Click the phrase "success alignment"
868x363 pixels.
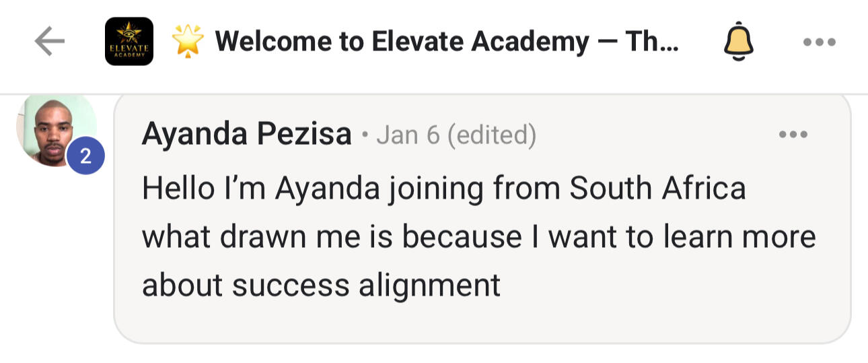366,285
